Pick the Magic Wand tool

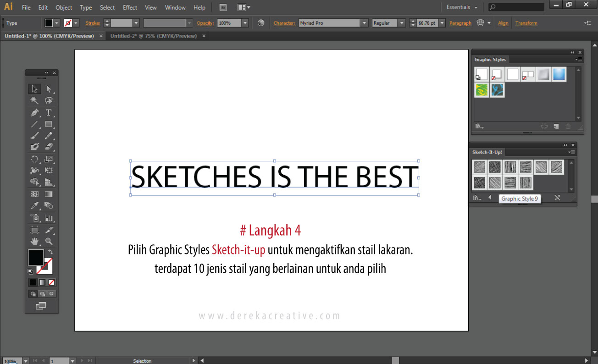coord(34,101)
